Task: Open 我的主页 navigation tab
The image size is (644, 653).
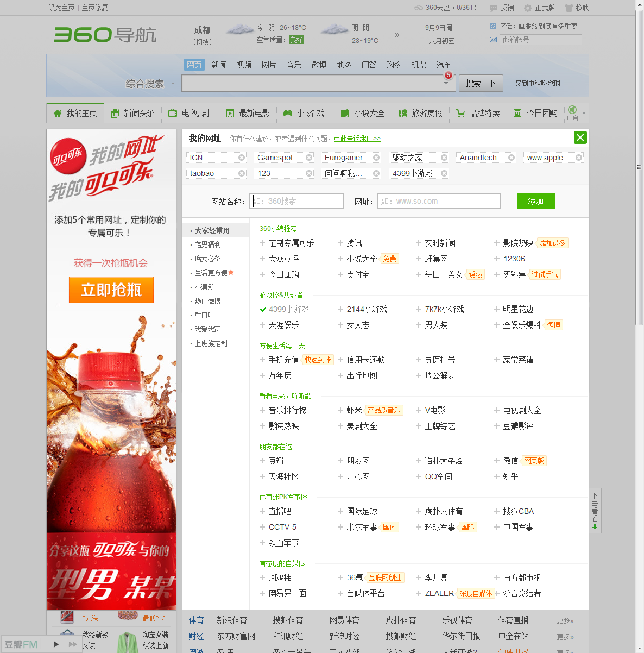Action: tap(75, 113)
